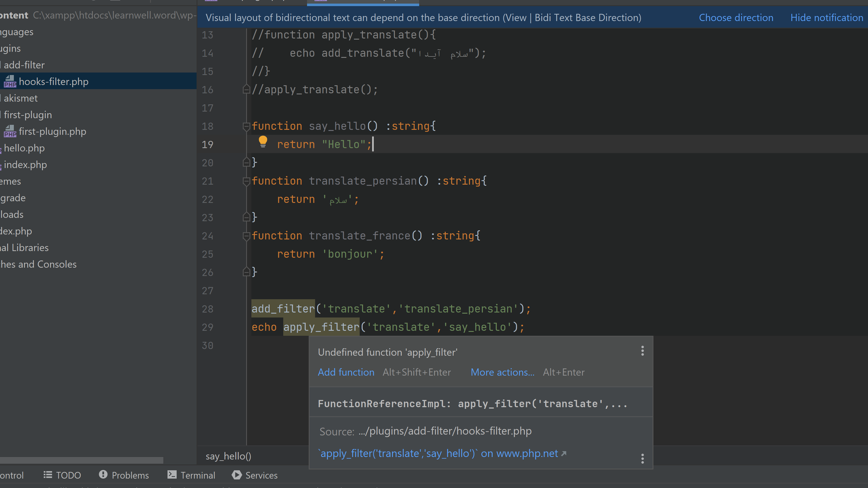Click the 'bonjour' string on line 25
This screenshot has width=868, height=488.
pyautogui.click(x=350, y=254)
